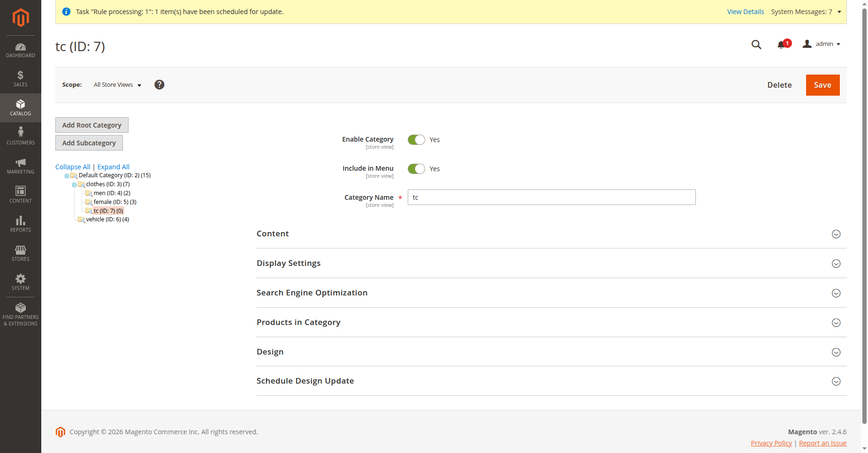Open the Marketing sidebar menu
Screen dimensions: 868x453
[x=21, y=166]
